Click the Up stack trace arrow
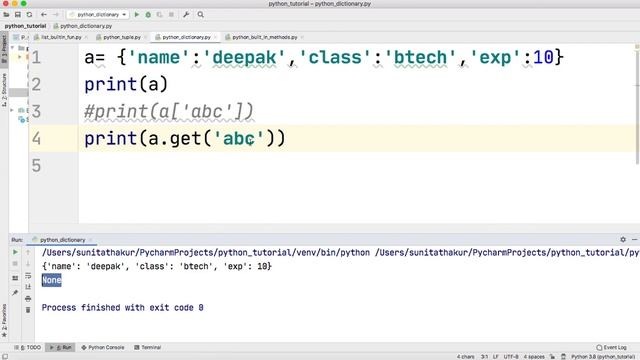This screenshot has height=360, width=640. pyautogui.click(x=28, y=252)
